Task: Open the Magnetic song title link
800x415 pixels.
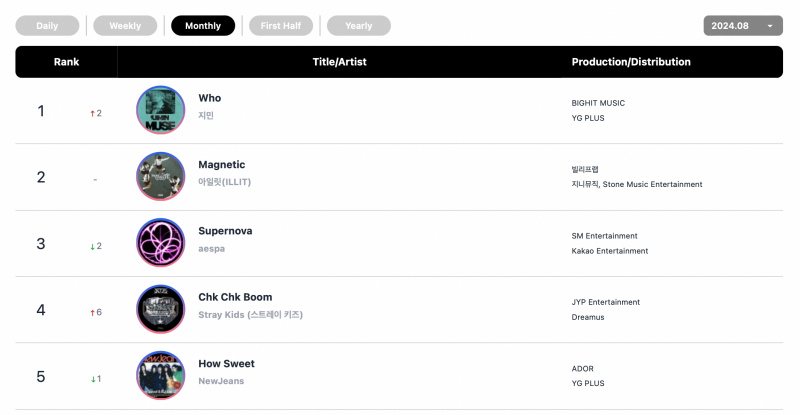Action: pos(221,164)
